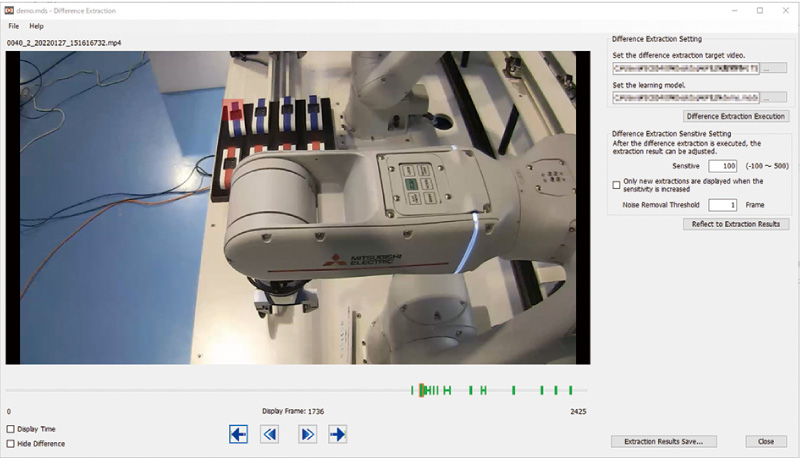Image resolution: width=800 pixels, height=460 pixels.
Task: Click the rightmost green difference marker on timeline
Action: coord(570,390)
